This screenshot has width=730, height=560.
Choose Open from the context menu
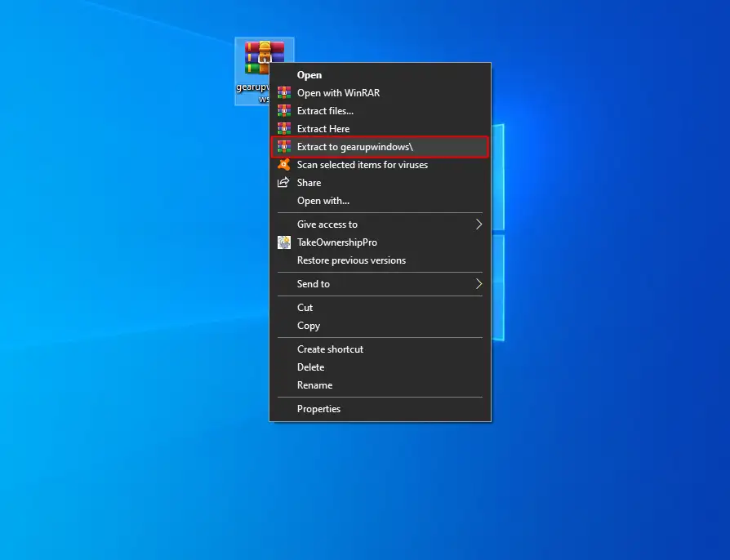coord(380,75)
